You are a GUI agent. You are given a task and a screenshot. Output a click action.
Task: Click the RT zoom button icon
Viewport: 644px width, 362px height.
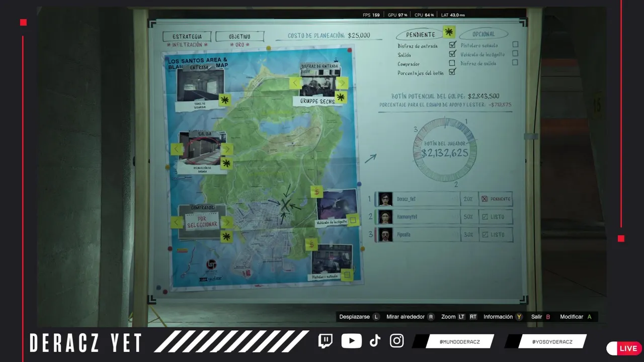[473, 317]
